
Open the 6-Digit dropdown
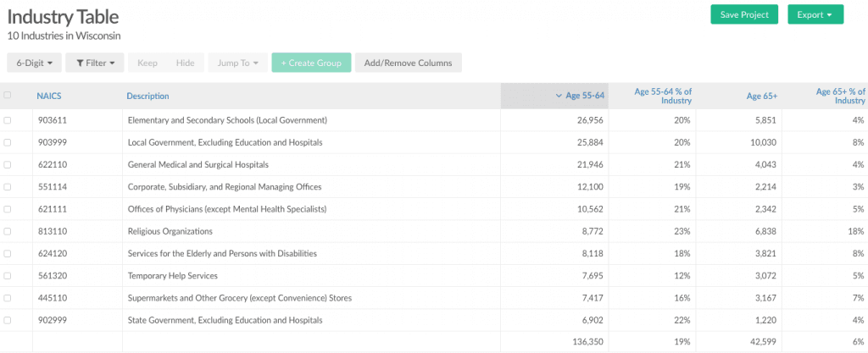[x=34, y=63]
